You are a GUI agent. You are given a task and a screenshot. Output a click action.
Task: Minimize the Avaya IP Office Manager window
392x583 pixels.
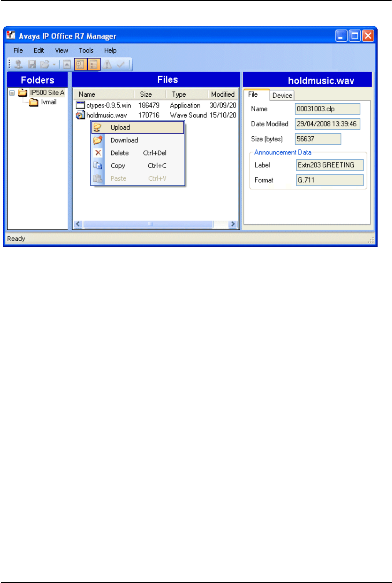pyautogui.click(x=341, y=36)
